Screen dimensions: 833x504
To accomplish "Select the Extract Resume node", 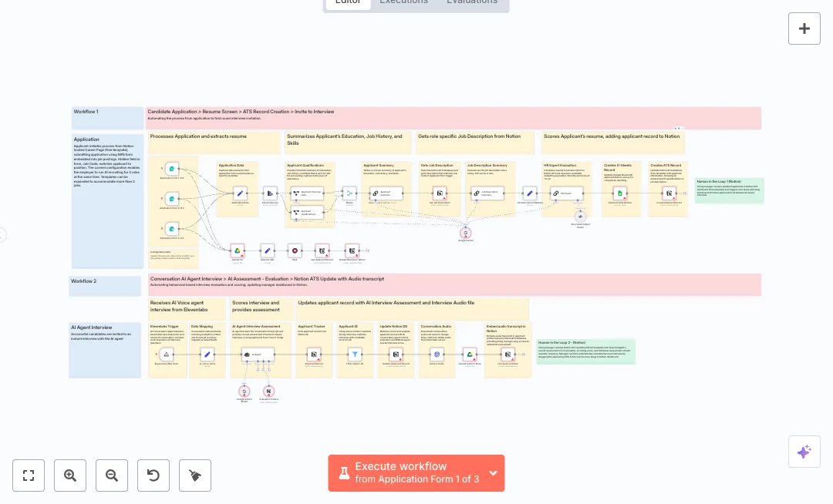I will [x=270, y=193].
